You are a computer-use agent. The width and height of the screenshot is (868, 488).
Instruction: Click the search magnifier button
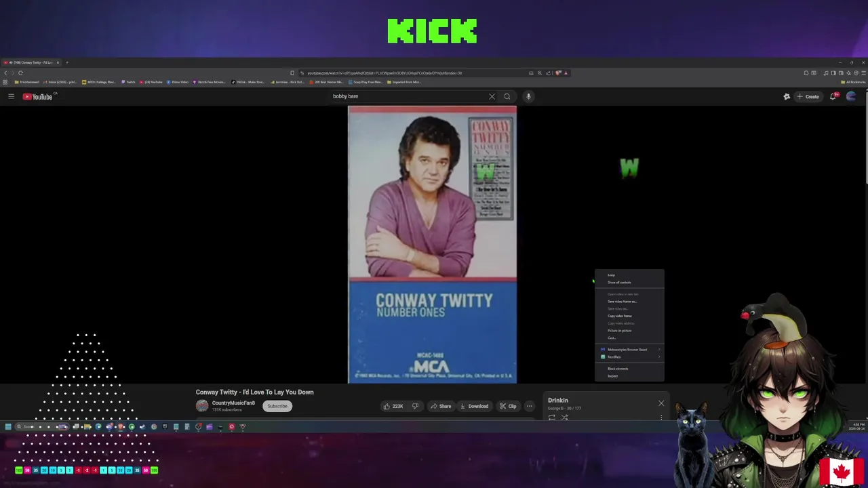click(x=507, y=96)
